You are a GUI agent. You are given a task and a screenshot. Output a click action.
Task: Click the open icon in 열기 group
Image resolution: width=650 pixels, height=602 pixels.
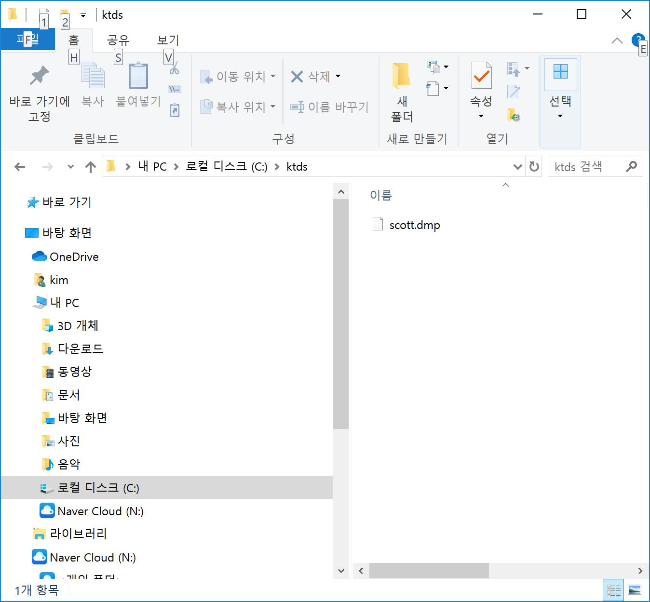pos(513,69)
